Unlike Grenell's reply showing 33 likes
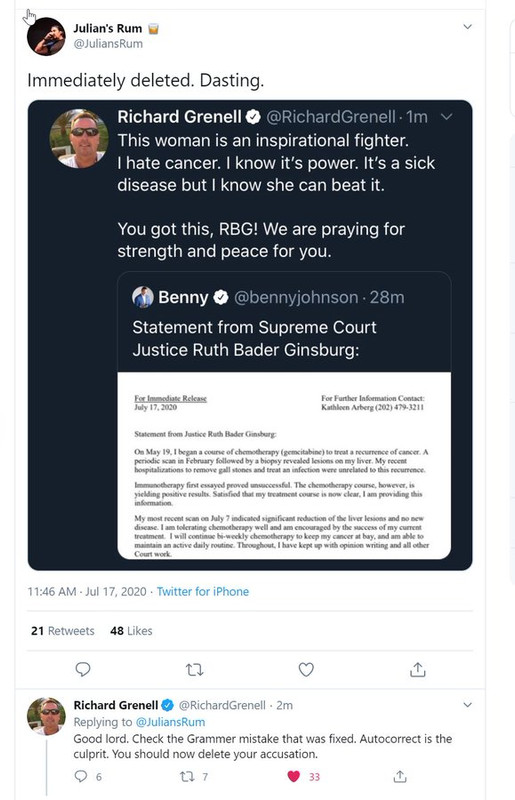This screenshot has height=800, width=515. (293, 777)
